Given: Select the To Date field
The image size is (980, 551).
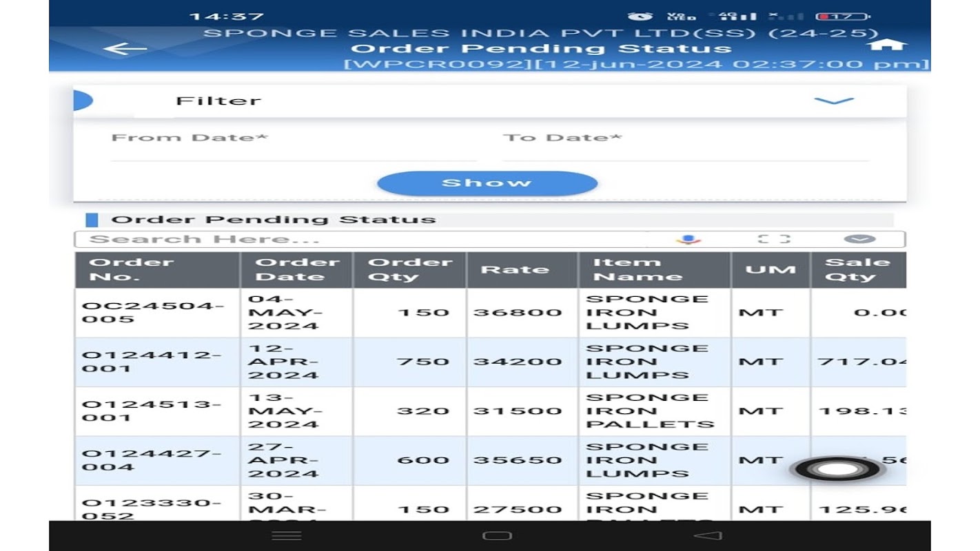Looking at the screenshot, I should point(686,145).
